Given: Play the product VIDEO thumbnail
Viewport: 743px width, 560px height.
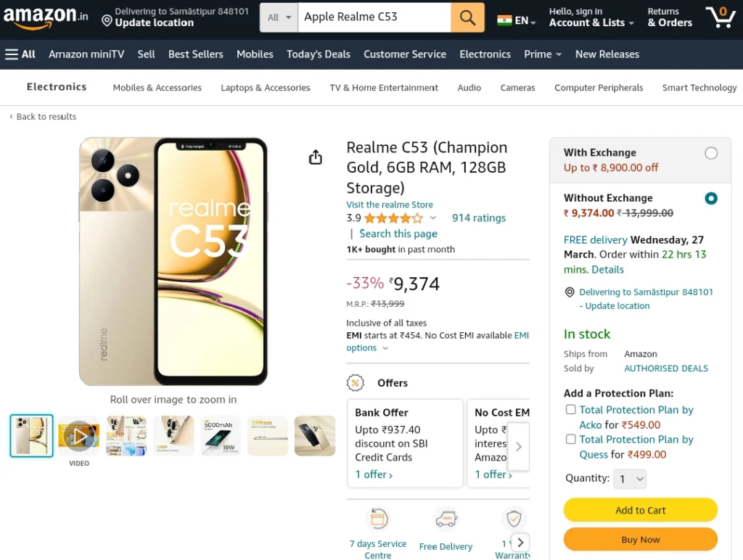Looking at the screenshot, I should tap(79, 436).
